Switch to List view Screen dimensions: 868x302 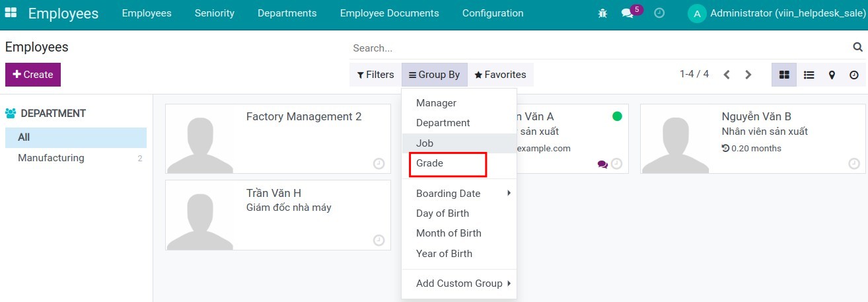[x=809, y=75]
